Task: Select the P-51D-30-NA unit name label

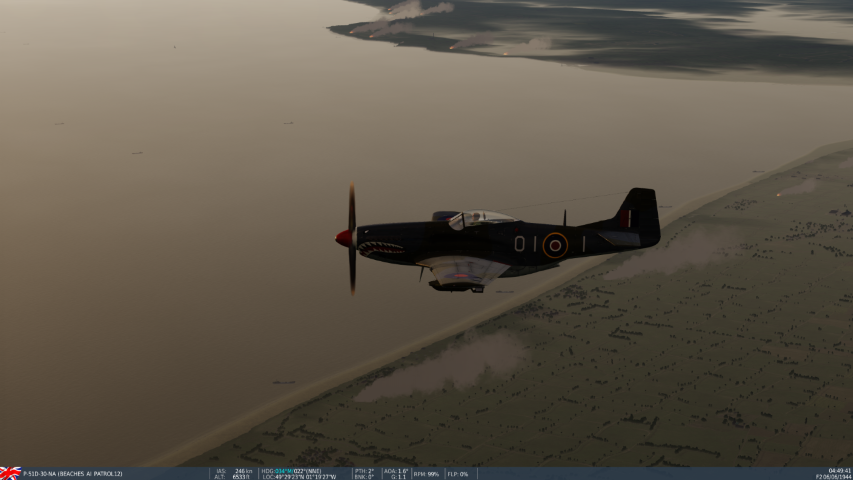Action: (73, 474)
